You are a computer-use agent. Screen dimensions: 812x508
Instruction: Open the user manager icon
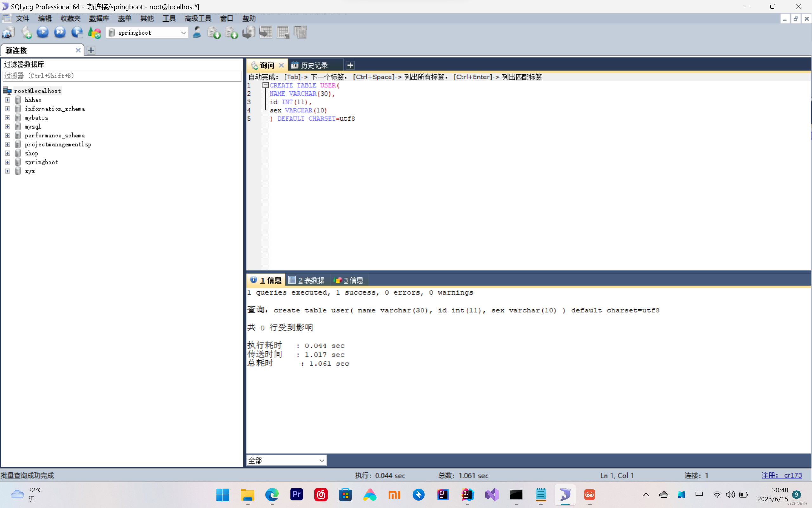(x=197, y=33)
